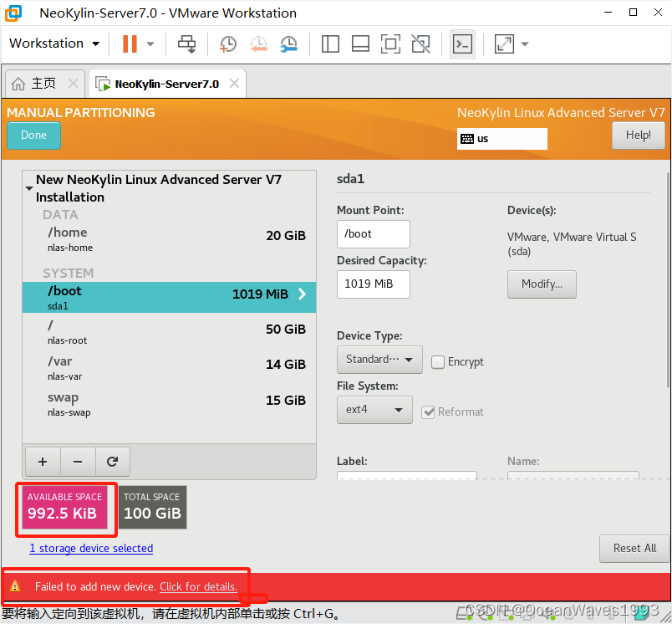Click the Available Space 992.5 KiB box
Image resolution: width=672 pixels, height=624 pixels.
(64, 507)
